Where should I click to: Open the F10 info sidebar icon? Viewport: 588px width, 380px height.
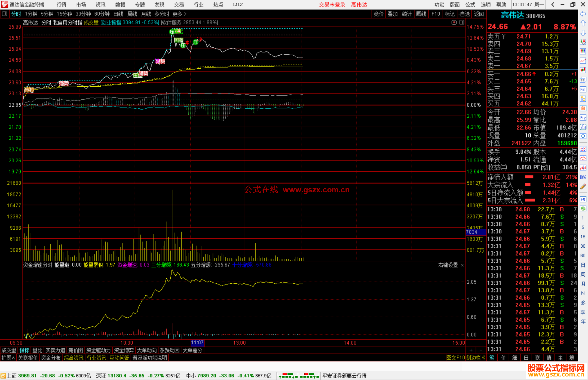pos(583,89)
